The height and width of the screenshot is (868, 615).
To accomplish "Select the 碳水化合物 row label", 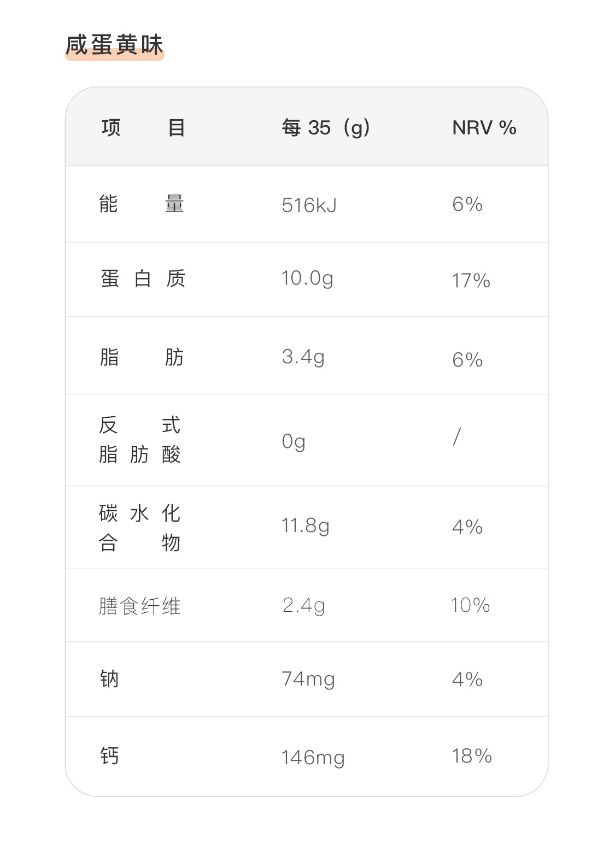I will coord(140,528).
